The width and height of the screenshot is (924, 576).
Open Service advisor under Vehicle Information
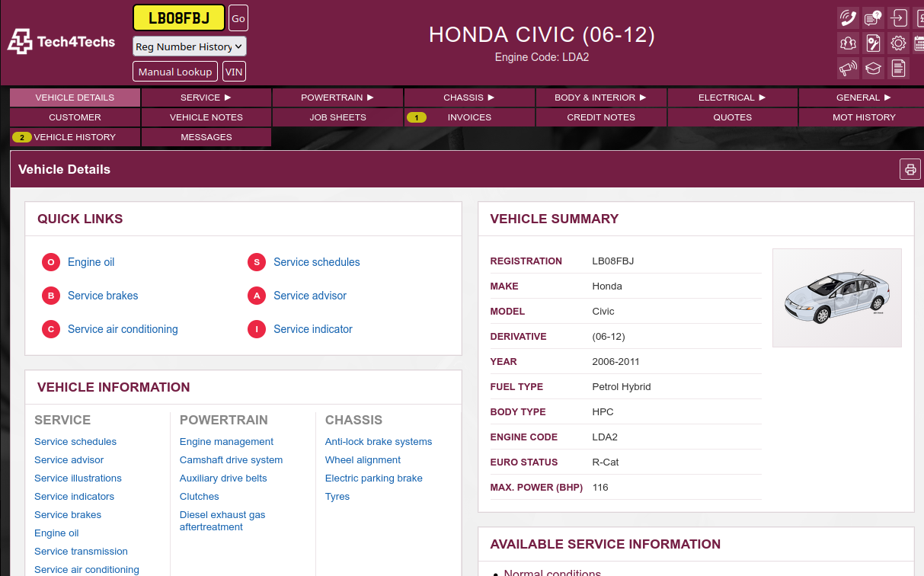pyautogui.click(x=69, y=460)
